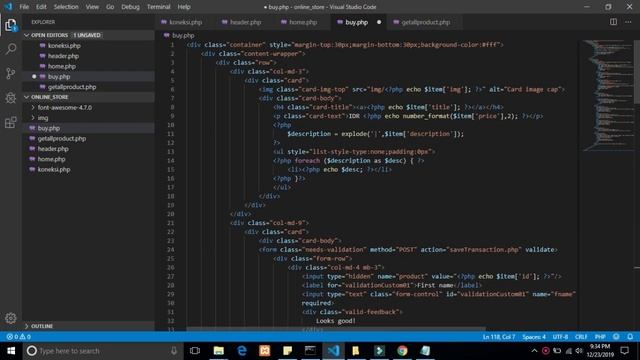640x360 pixels.
Task: Select header.php in Open Editors
Action: pyautogui.click(x=63, y=56)
